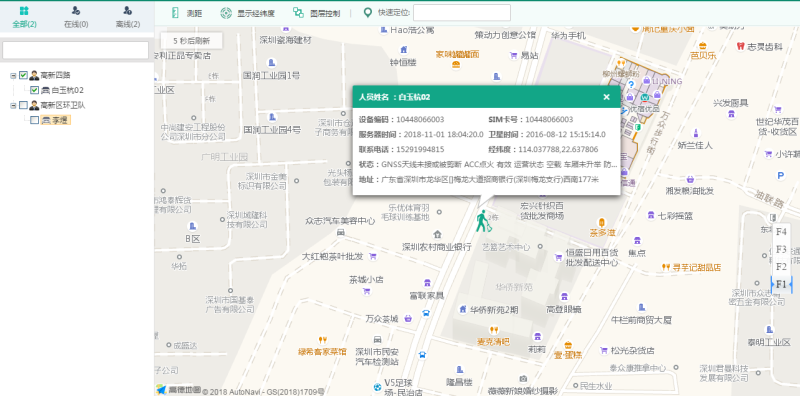Click the search box above the device tree
The image size is (800, 396).
click(x=76, y=50)
